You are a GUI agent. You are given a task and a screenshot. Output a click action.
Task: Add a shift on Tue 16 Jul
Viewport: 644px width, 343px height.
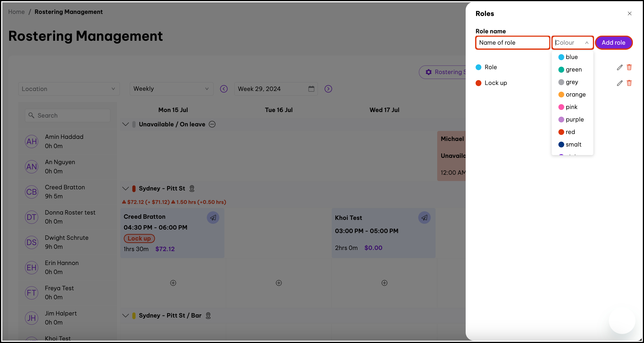(279, 283)
